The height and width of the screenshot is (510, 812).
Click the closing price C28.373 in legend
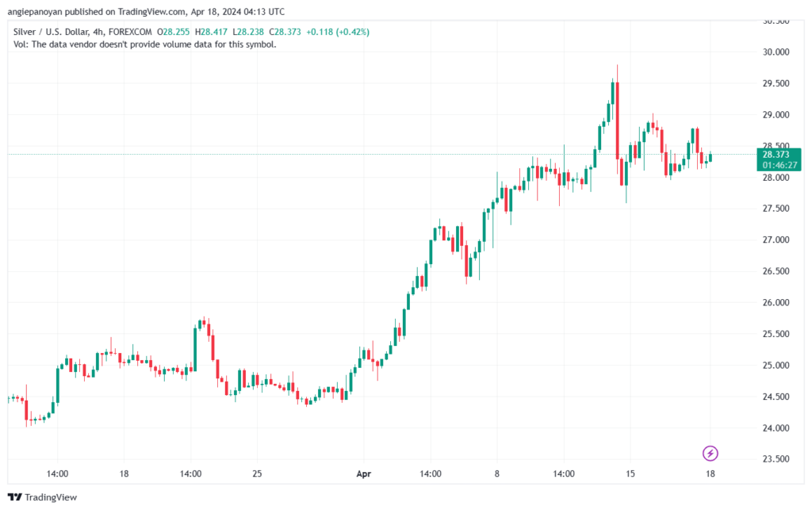tap(285, 32)
